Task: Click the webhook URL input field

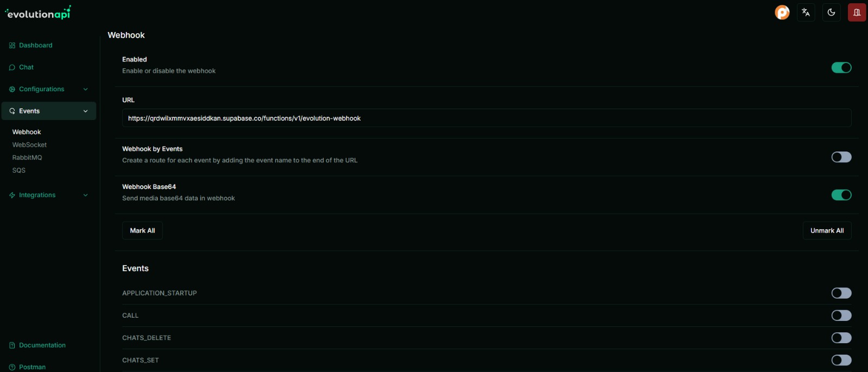Action: [x=486, y=118]
